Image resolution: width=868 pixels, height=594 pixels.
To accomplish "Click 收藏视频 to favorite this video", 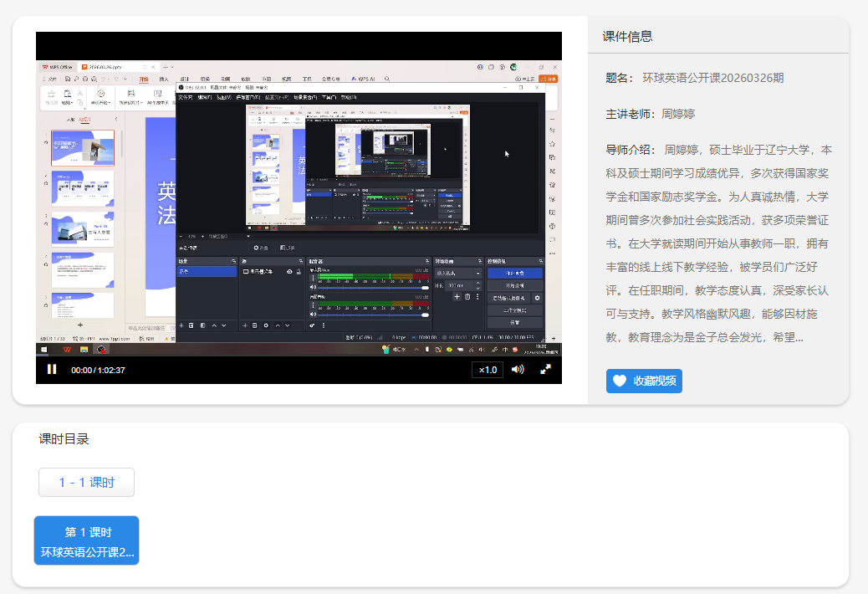I will point(644,381).
